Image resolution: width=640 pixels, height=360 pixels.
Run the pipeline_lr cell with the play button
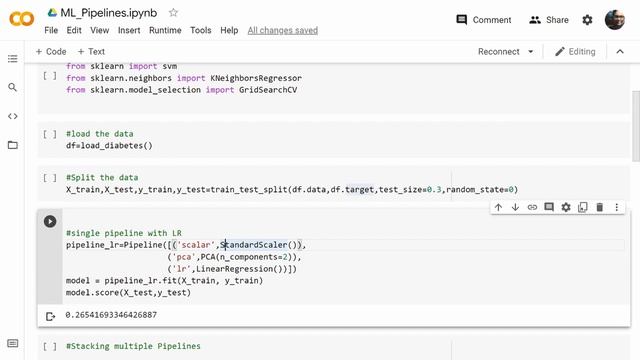pyautogui.click(x=50, y=221)
